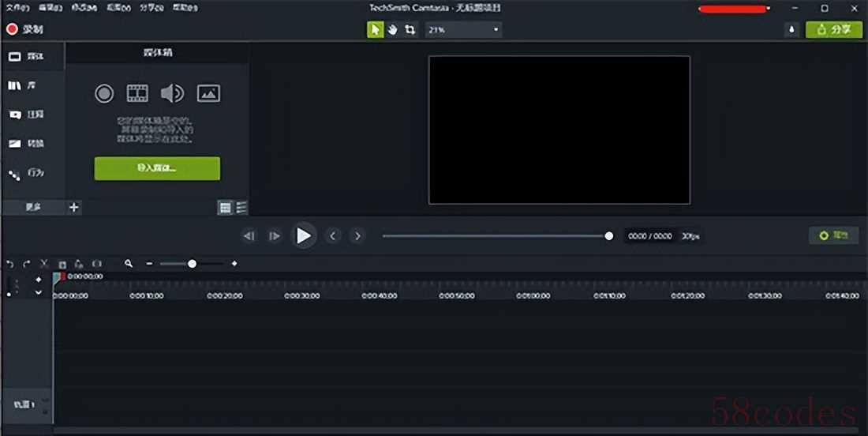868x436 pixels.
Task: Click the magnifier zoom-to-fit timeline icon
Action: click(x=129, y=264)
